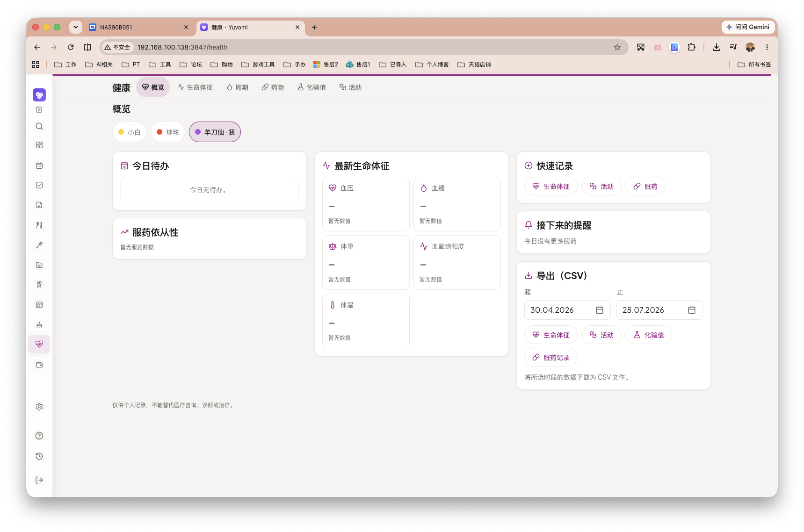Click the logout icon in sidebar
The width and height of the screenshot is (804, 532).
click(x=39, y=480)
